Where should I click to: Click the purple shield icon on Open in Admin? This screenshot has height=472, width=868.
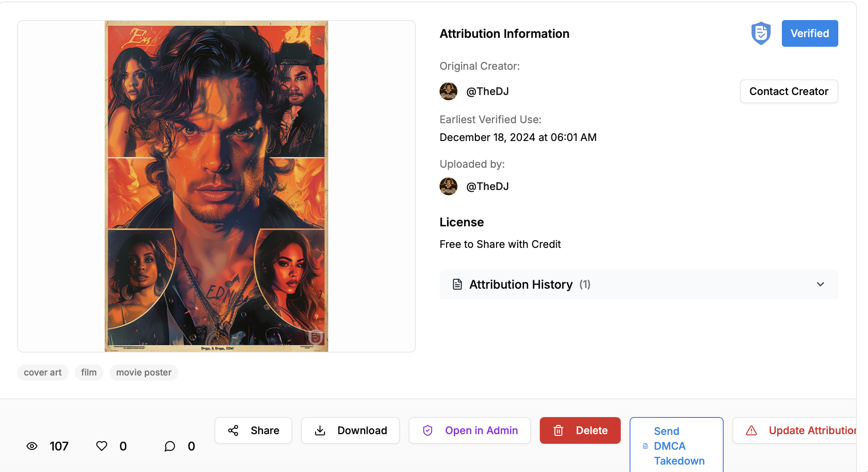tap(428, 430)
